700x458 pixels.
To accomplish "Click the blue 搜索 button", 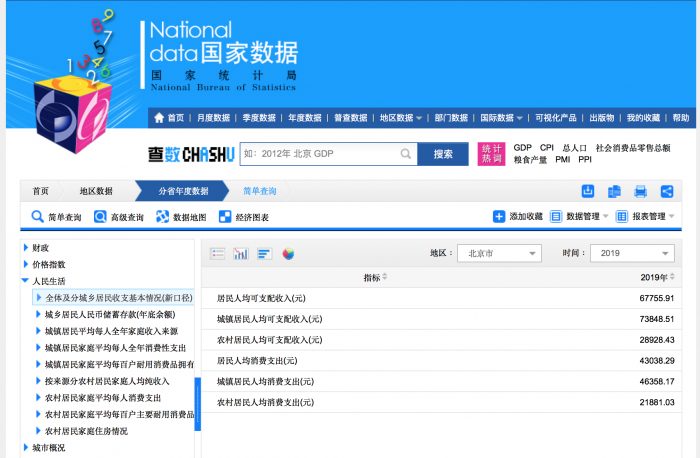I will [443, 154].
